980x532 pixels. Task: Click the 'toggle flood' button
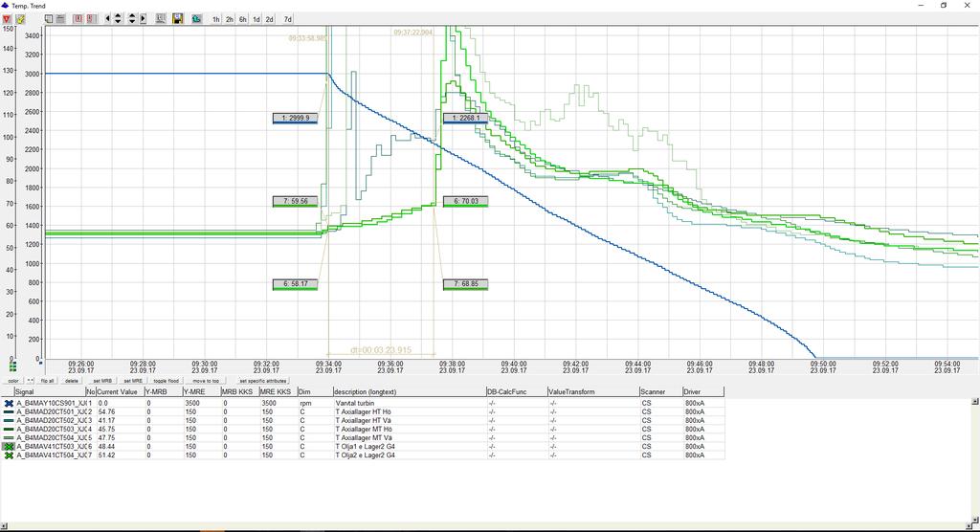tap(167, 381)
